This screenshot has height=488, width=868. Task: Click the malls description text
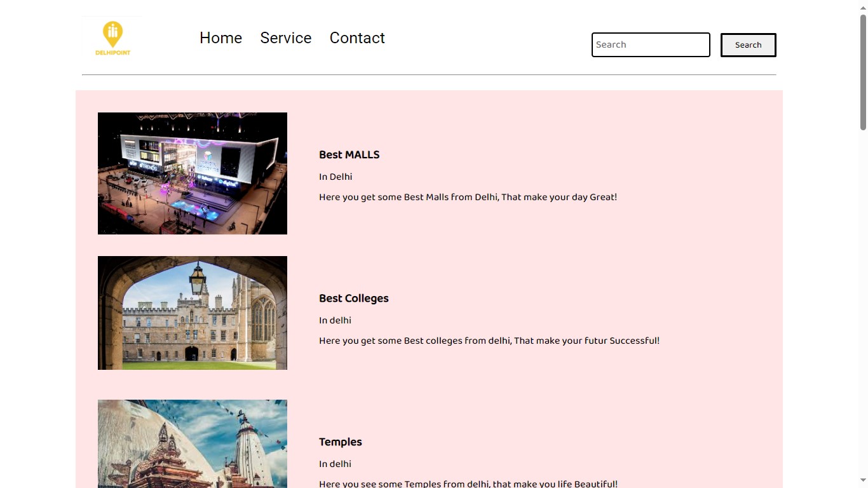click(x=468, y=198)
